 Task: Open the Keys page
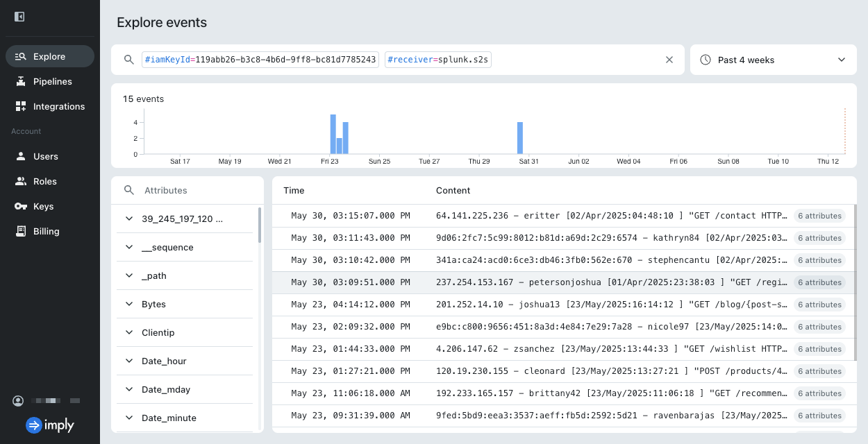pos(50,206)
